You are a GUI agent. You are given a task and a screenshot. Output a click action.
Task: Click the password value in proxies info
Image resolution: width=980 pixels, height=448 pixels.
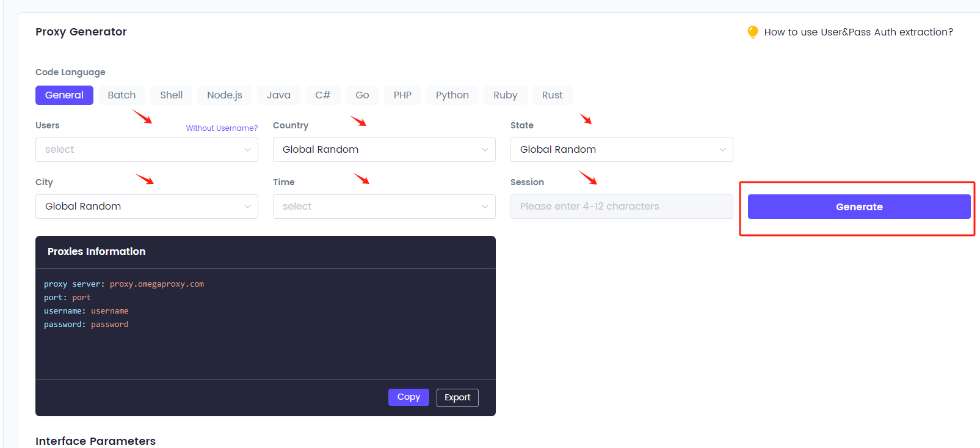(x=110, y=325)
